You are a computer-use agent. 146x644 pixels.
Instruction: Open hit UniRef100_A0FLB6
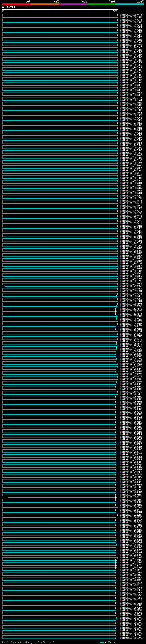131,58
